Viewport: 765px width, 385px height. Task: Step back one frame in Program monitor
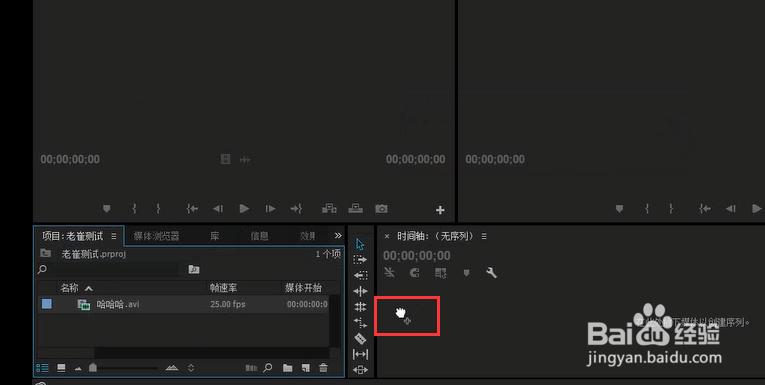point(730,209)
